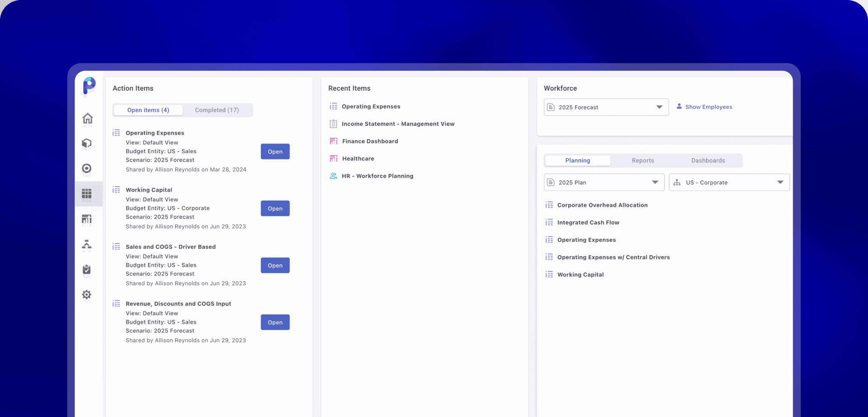Image resolution: width=868 pixels, height=417 pixels.
Task: Switch to Completed (17) tab
Action: tap(217, 110)
